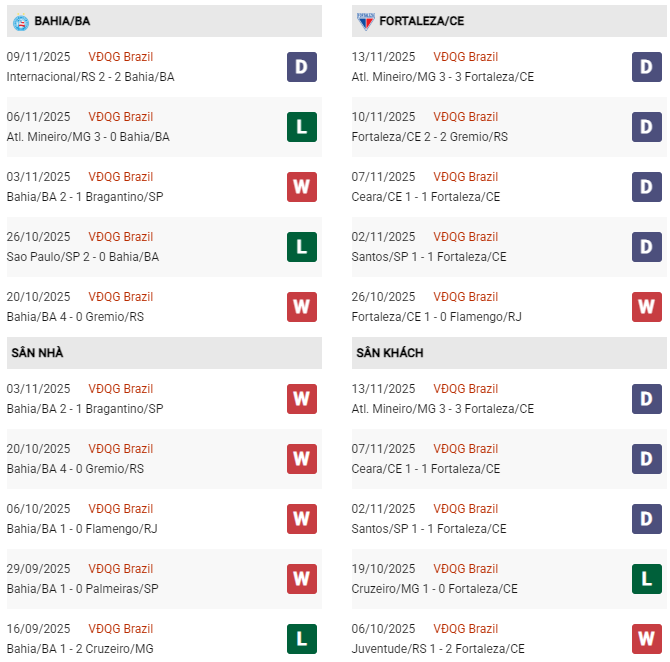Image resolution: width=670 pixels, height=662 pixels.
Task: Open VĐQG Brazil link for 10/11/2025 match
Action: 465,117
